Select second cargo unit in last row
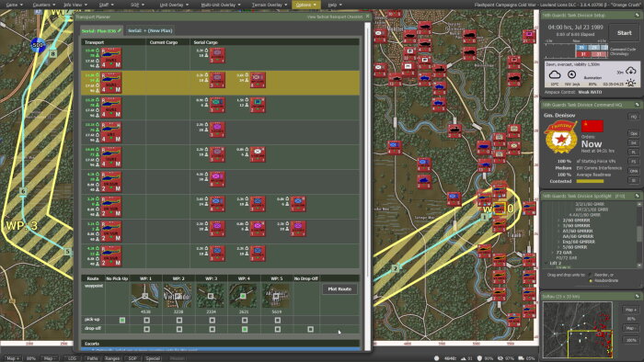Image resolution: width=644 pixels, height=362 pixels. click(258, 254)
